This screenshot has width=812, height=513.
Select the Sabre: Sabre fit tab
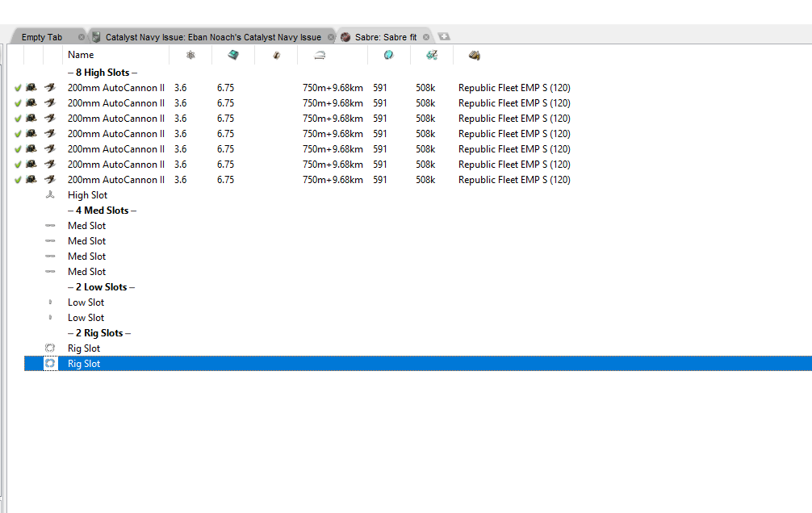point(386,37)
